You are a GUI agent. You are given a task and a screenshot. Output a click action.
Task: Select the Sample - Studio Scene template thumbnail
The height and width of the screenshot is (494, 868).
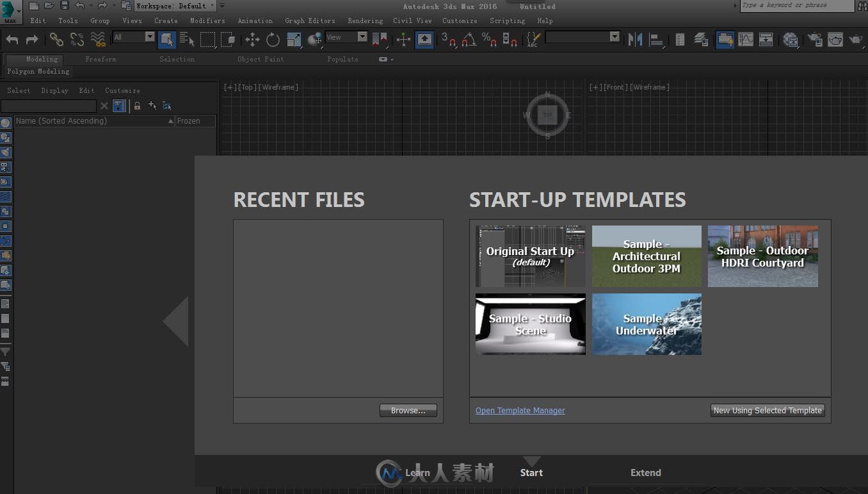tap(530, 324)
